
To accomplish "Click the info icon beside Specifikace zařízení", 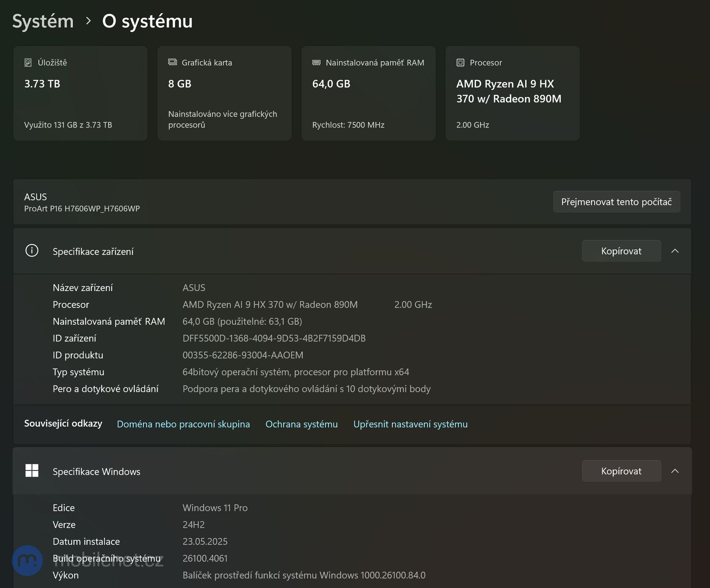I will (32, 251).
